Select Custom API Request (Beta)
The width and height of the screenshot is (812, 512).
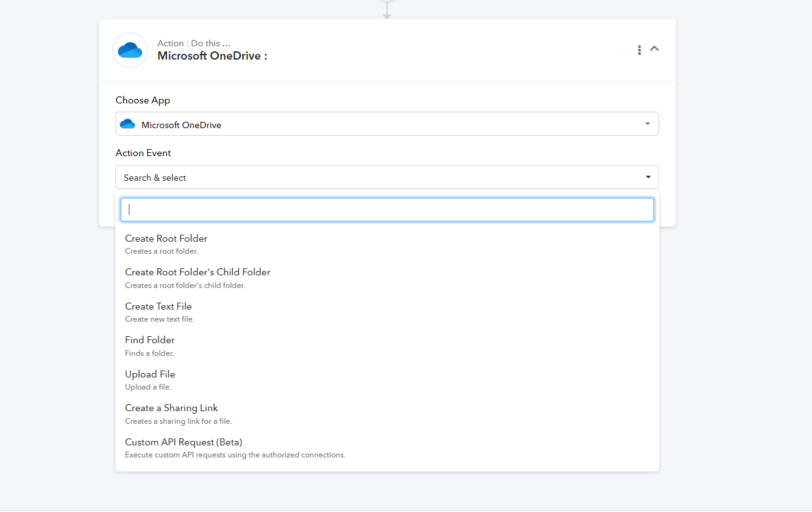click(x=387, y=447)
